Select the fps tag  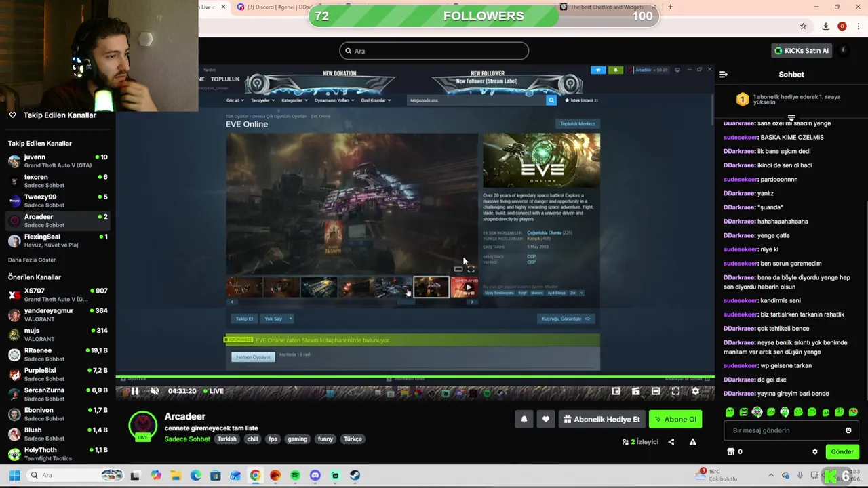(x=273, y=439)
